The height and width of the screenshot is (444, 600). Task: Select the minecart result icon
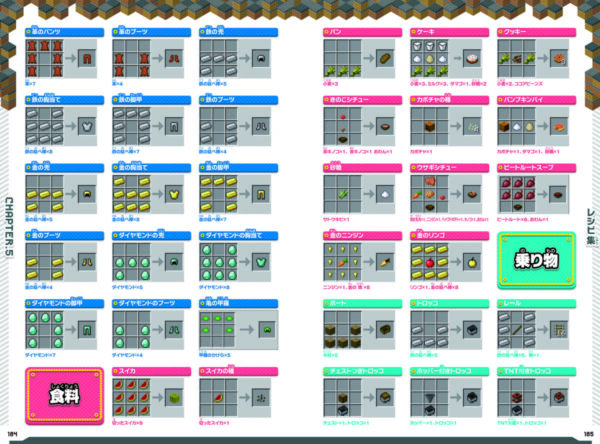tap(471, 330)
